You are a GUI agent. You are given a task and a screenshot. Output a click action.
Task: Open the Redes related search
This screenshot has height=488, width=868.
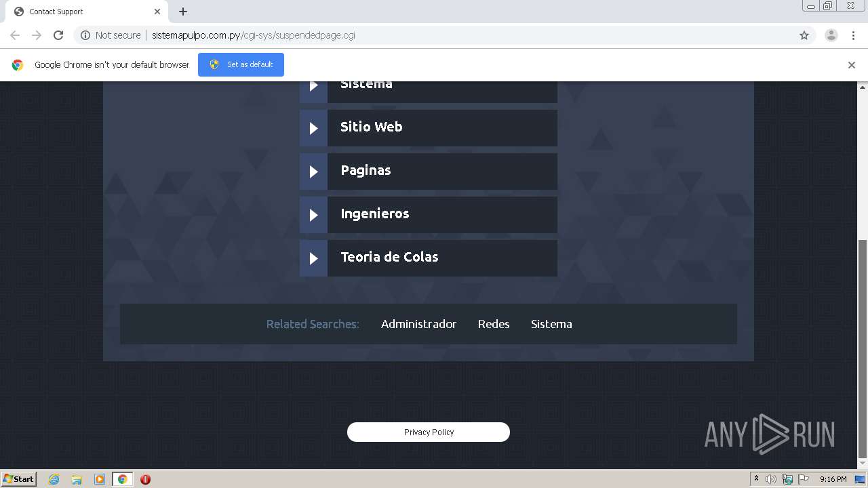click(494, 324)
